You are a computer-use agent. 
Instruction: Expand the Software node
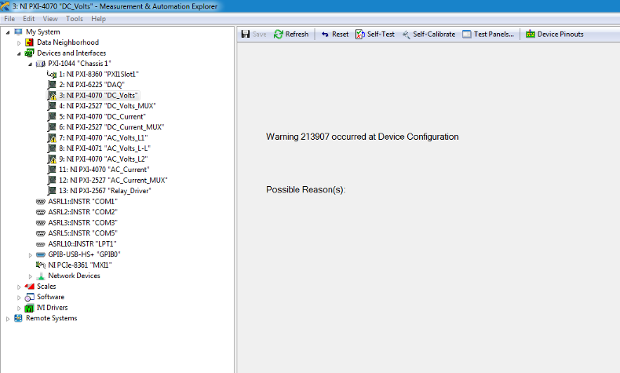click(x=19, y=297)
